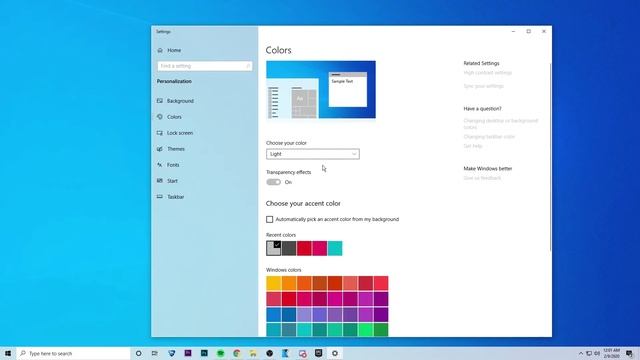Open Cortana from the taskbar
The width and height of the screenshot is (640, 360).
[x=138, y=353]
